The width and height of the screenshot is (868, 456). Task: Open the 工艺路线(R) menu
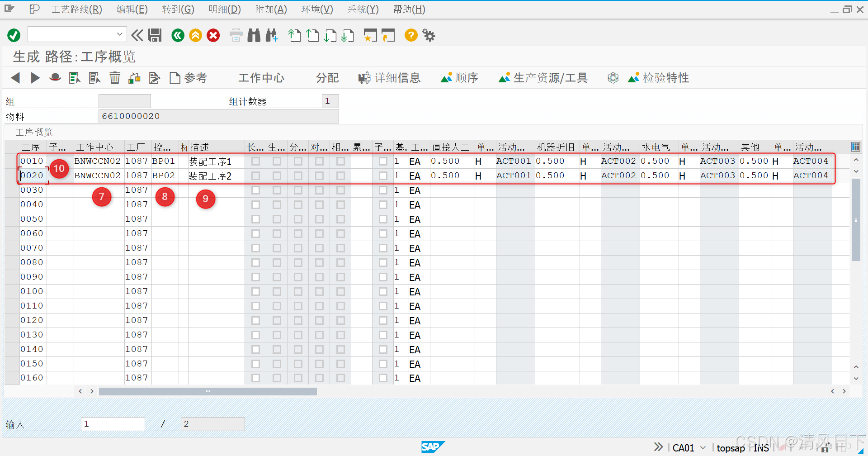pos(76,9)
